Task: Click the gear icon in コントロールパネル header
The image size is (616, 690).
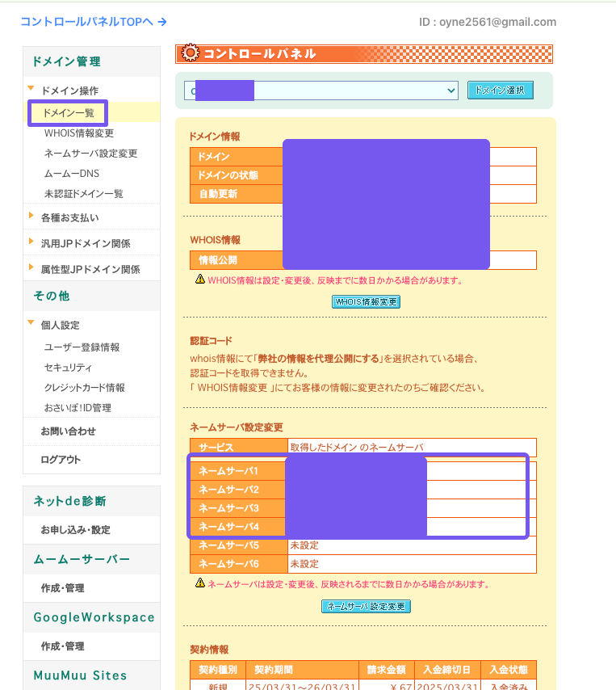Action: [x=191, y=53]
